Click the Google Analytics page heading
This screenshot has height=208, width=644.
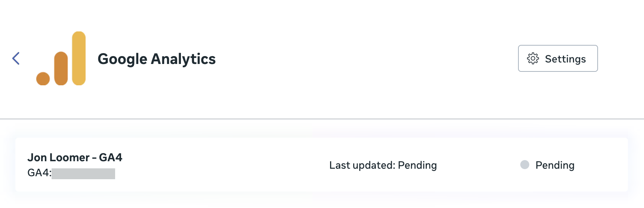[x=157, y=59]
